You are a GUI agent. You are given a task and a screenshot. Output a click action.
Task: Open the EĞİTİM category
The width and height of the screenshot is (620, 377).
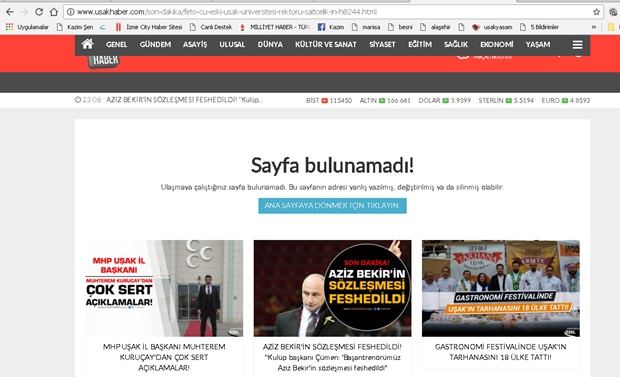[x=420, y=45]
